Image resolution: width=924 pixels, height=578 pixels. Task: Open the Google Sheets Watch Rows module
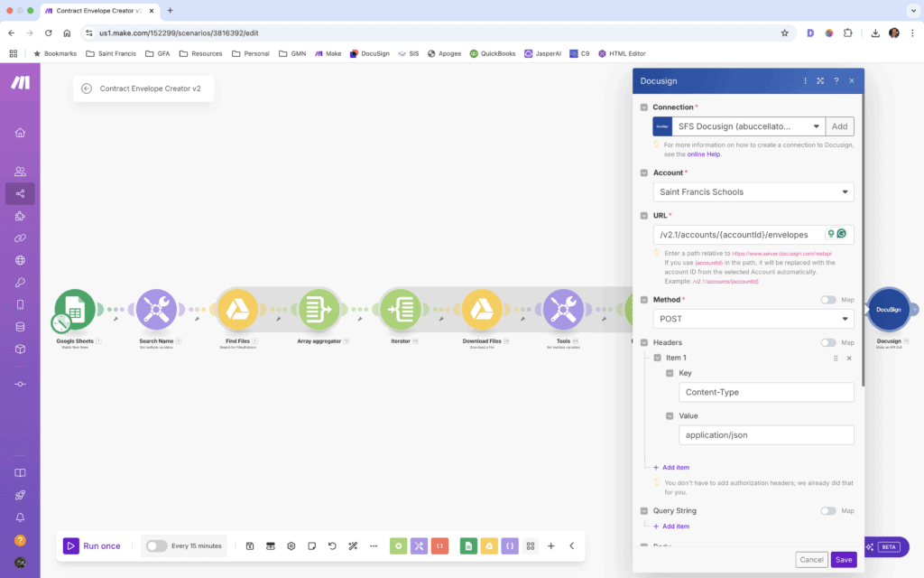coord(76,309)
